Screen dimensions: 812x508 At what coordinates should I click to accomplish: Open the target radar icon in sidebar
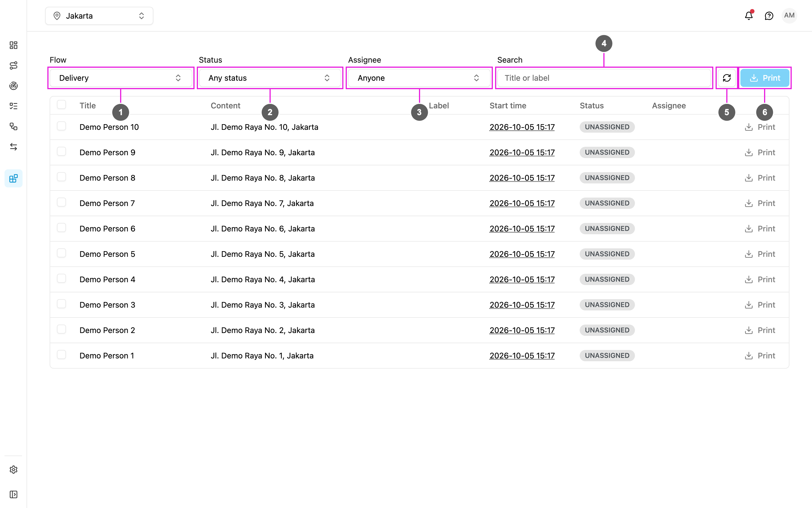[14, 86]
